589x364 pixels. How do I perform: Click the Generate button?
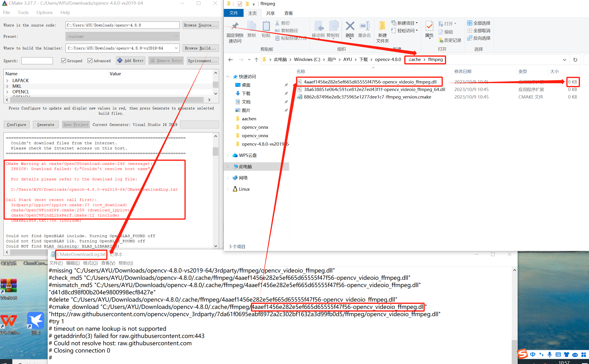pyautogui.click(x=46, y=125)
